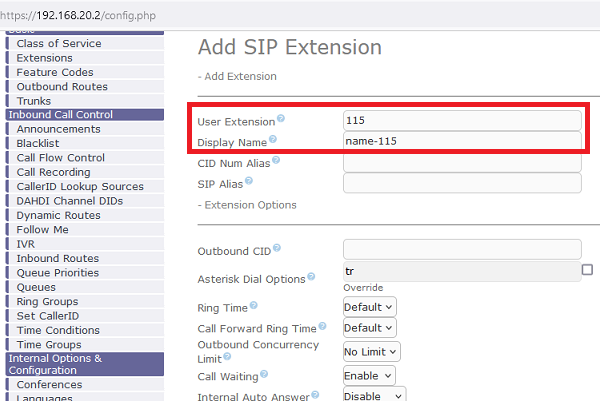This screenshot has width=600, height=401.
Task: Go to Ring Groups page
Action: pos(48,301)
